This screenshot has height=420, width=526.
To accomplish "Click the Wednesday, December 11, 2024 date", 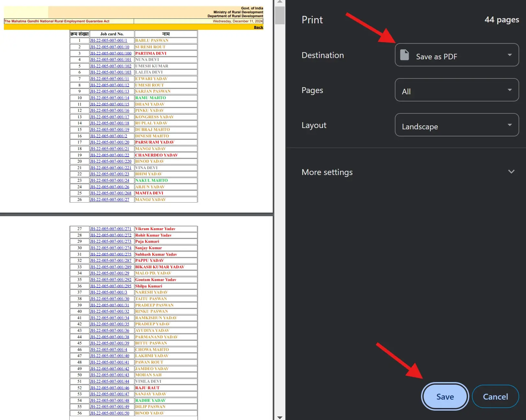I will click(238, 21).
